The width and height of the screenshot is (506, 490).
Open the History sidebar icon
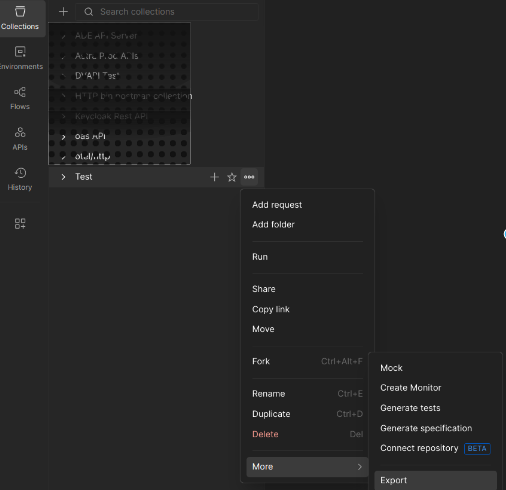click(20, 179)
